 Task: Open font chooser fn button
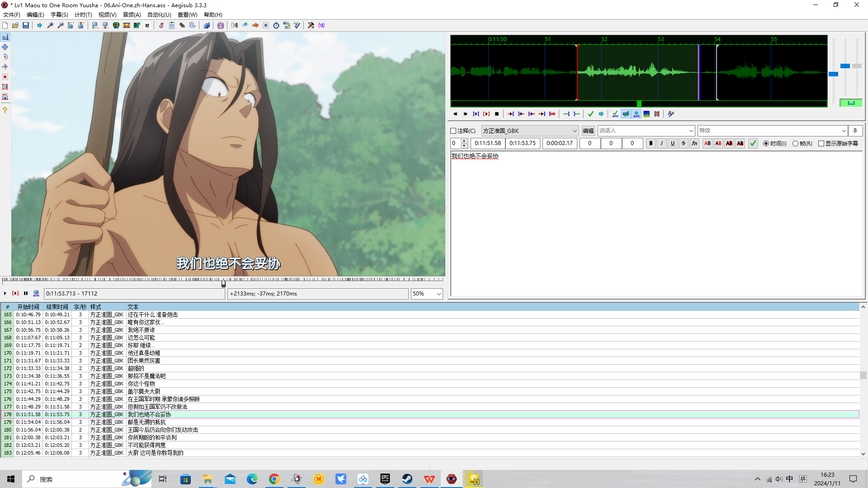tap(694, 143)
